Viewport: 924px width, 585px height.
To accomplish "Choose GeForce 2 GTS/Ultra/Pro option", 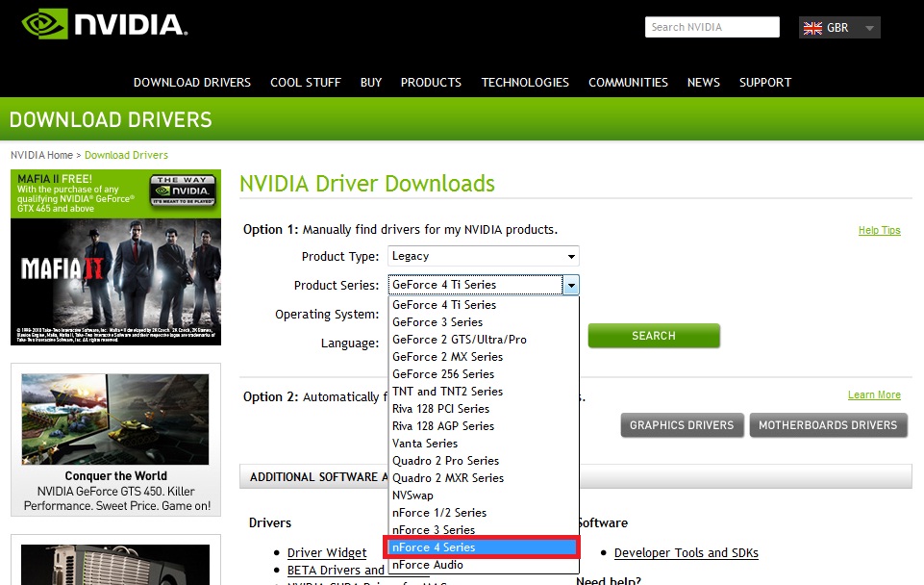I will pos(484,340).
